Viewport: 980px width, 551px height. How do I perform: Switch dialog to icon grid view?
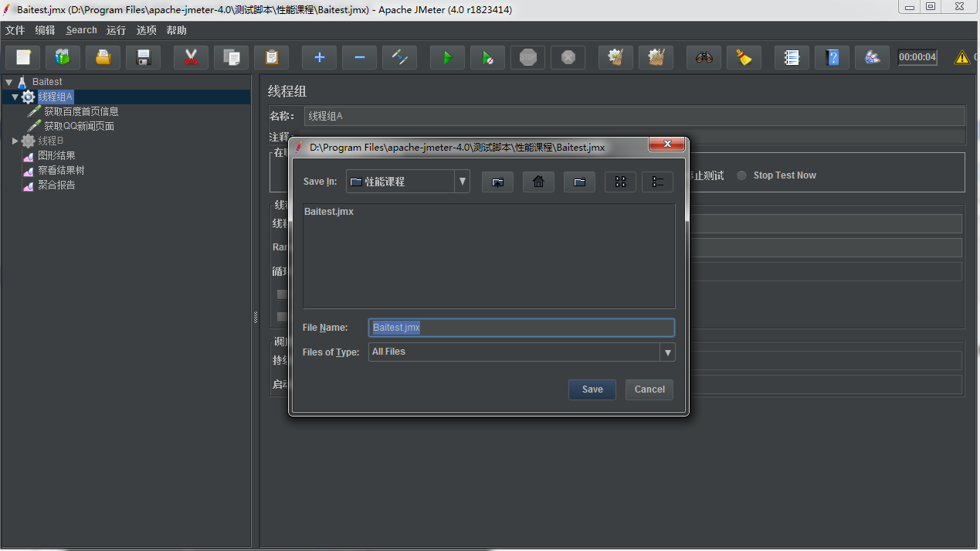click(620, 182)
